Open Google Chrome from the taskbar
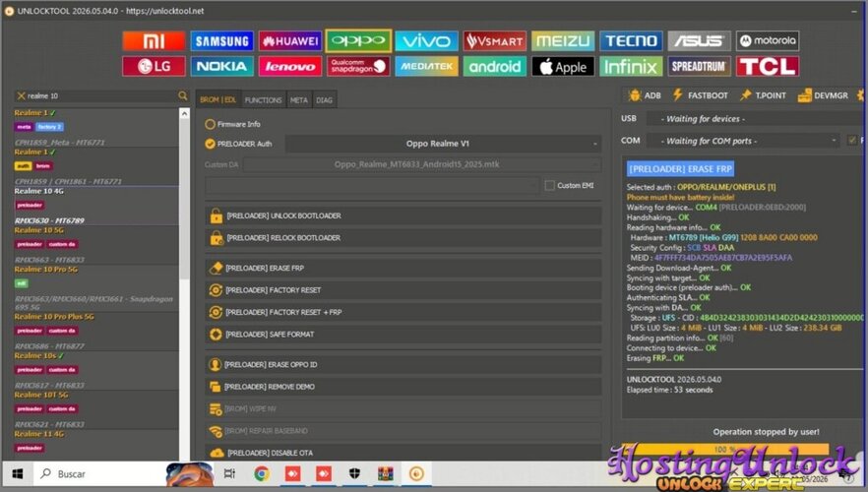This screenshot has width=868, height=492. pyautogui.click(x=262, y=473)
